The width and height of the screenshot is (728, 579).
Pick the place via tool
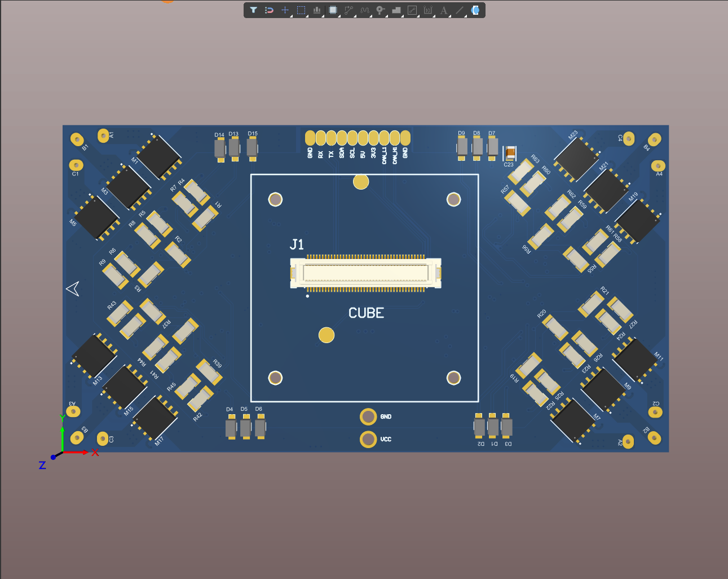pyautogui.click(x=381, y=10)
